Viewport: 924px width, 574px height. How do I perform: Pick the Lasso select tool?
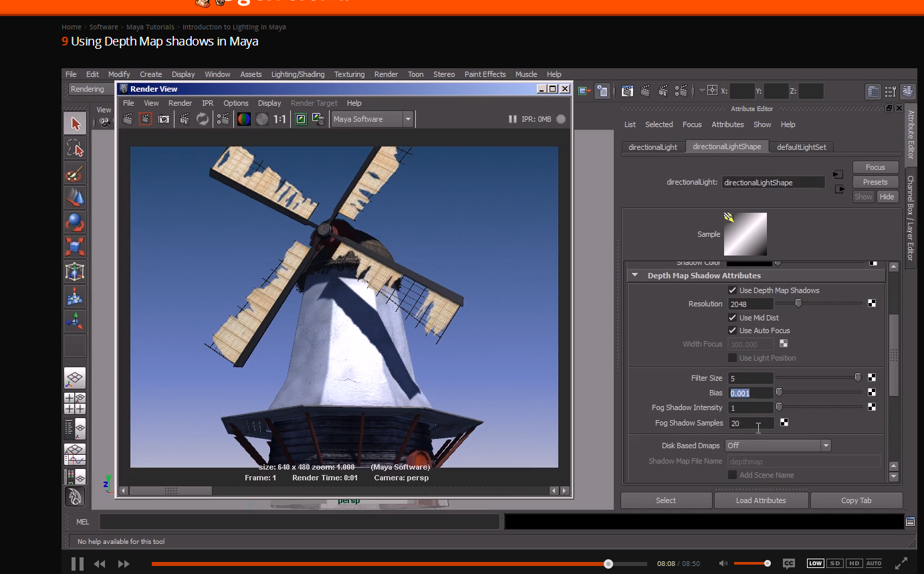pos(75,148)
